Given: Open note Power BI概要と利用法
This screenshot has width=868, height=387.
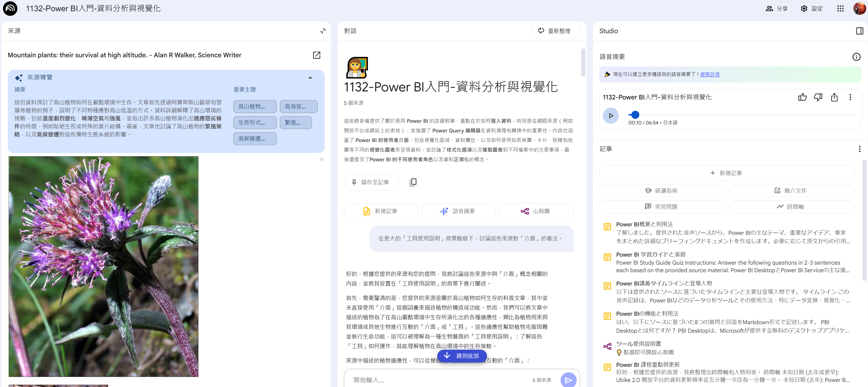Looking at the screenshot, I should [x=727, y=233].
